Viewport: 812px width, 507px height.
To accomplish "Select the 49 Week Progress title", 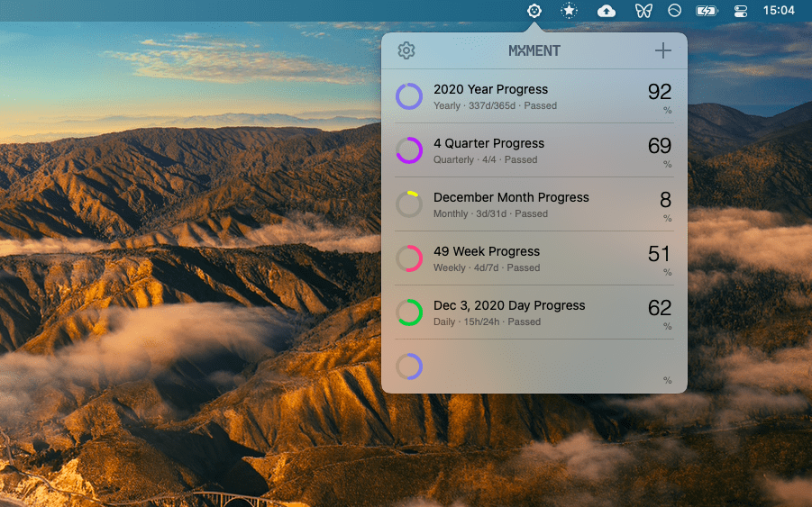I will pos(487,251).
